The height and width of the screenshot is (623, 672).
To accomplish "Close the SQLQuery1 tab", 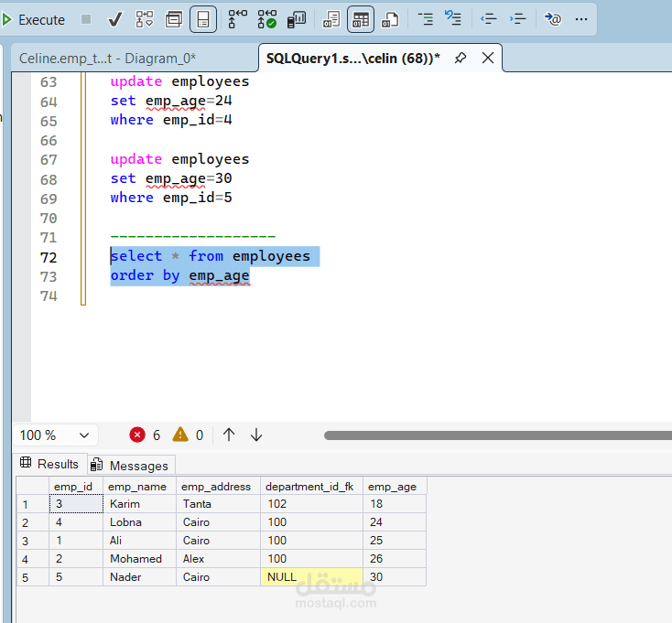I will point(488,59).
